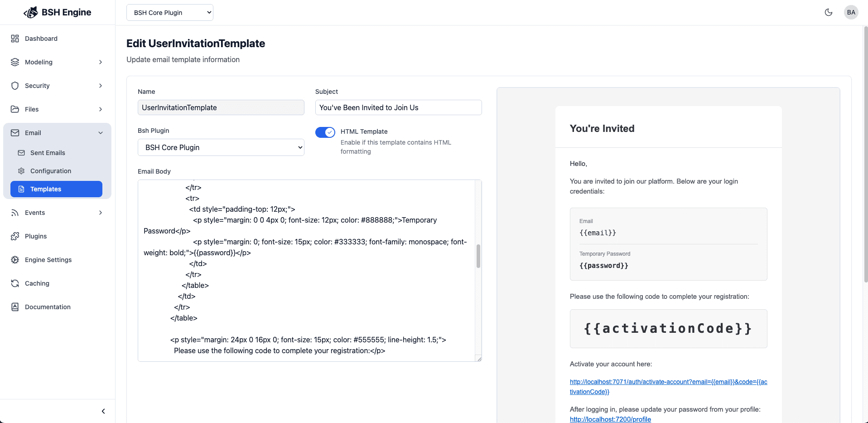
Task: Open the Documentation sidebar entry
Action: (47, 307)
